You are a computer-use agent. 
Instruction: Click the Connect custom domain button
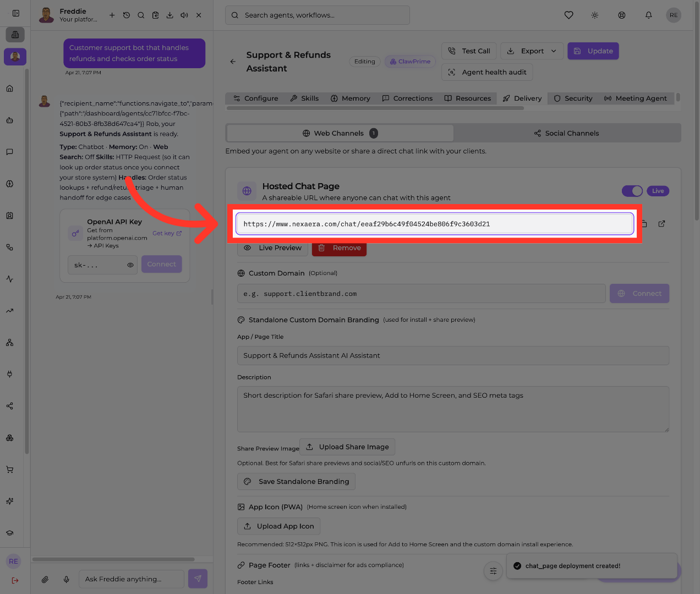(x=639, y=294)
